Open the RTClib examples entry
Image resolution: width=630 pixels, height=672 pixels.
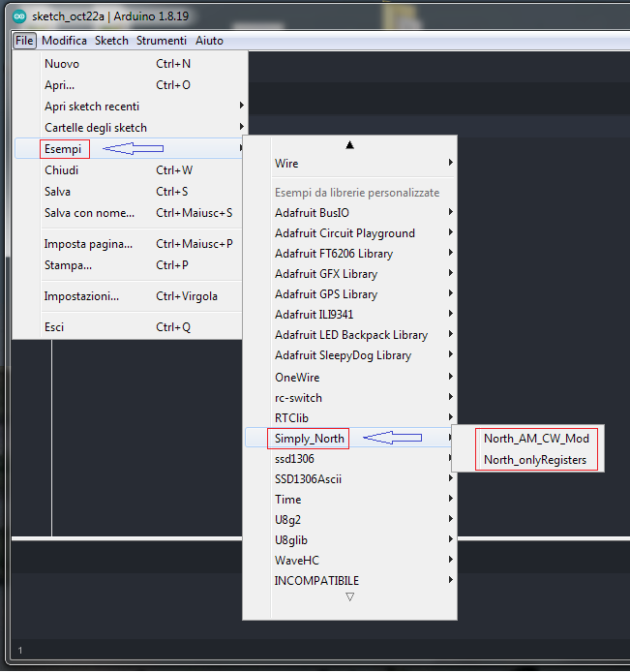(350, 418)
